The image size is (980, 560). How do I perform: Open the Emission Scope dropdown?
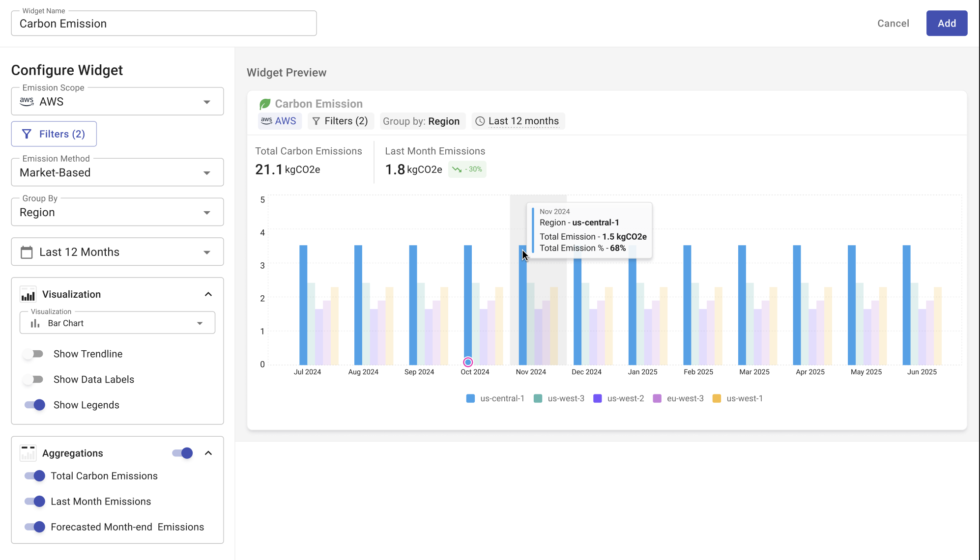pyautogui.click(x=117, y=102)
